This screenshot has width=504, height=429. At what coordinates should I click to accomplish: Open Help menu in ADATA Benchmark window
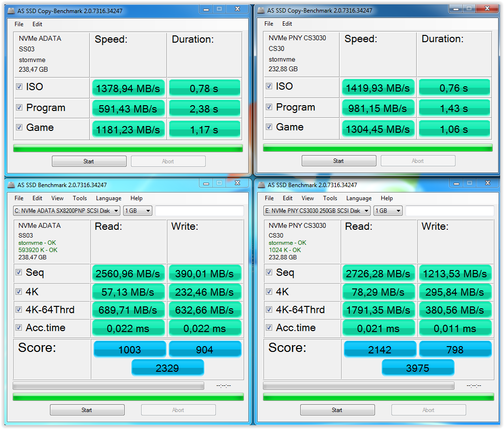[x=136, y=198]
